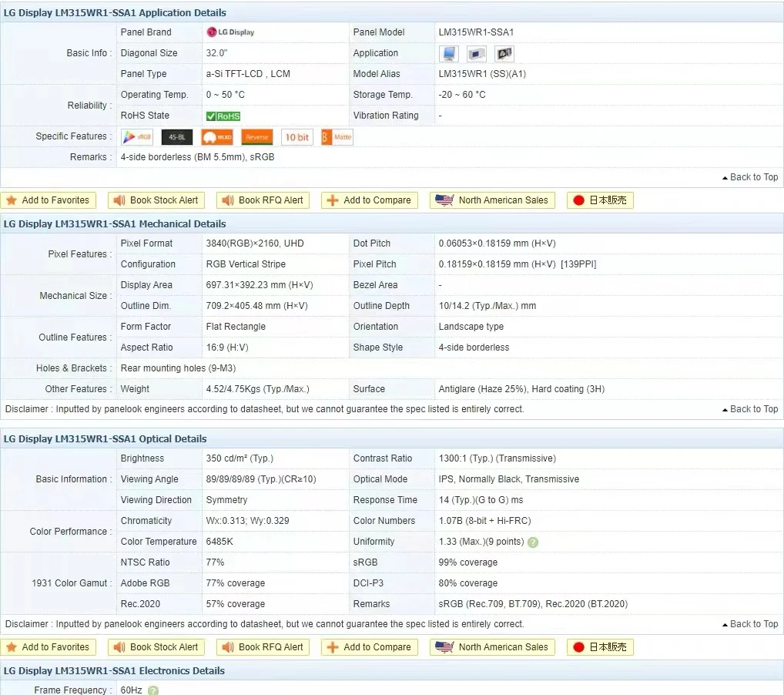Open the help icon beside 60Hz

153,690
